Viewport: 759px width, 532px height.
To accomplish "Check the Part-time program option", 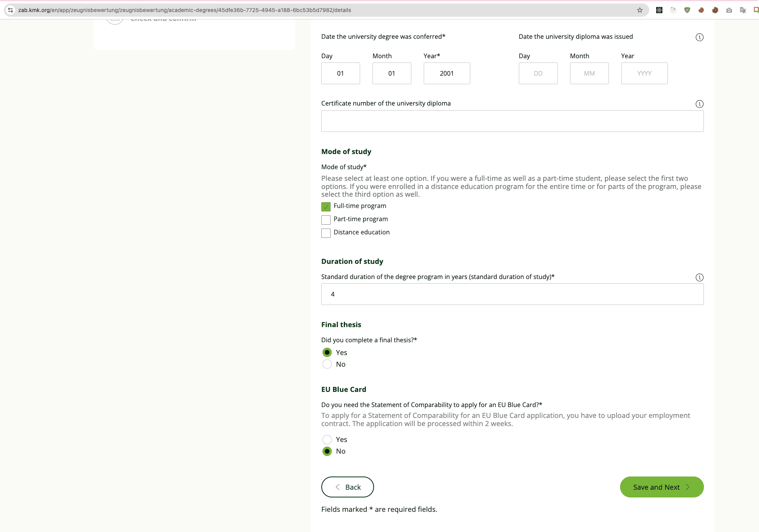I will 326,220.
